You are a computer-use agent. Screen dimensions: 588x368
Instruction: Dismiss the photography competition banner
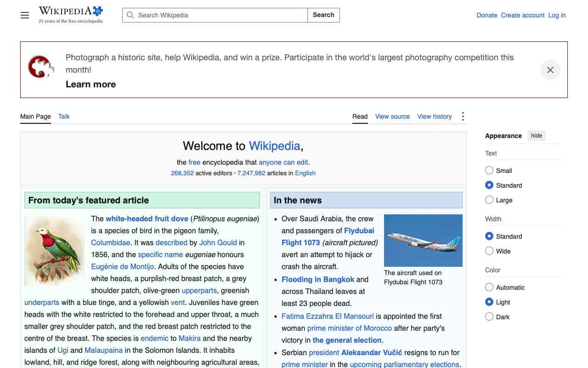click(550, 70)
